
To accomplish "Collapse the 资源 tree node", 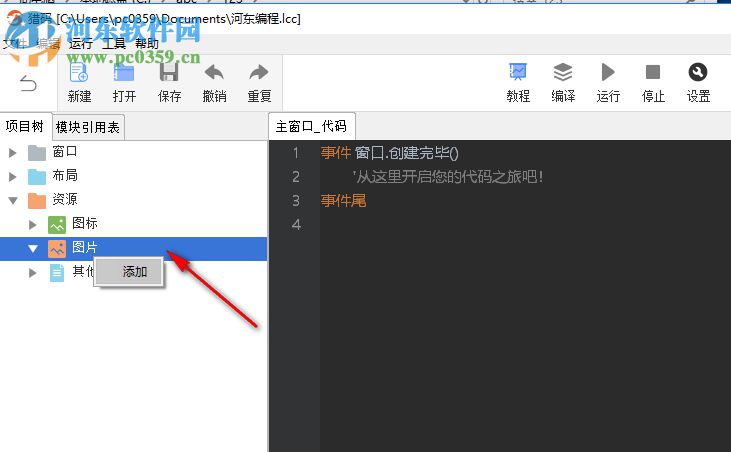I will coord(13,201).
